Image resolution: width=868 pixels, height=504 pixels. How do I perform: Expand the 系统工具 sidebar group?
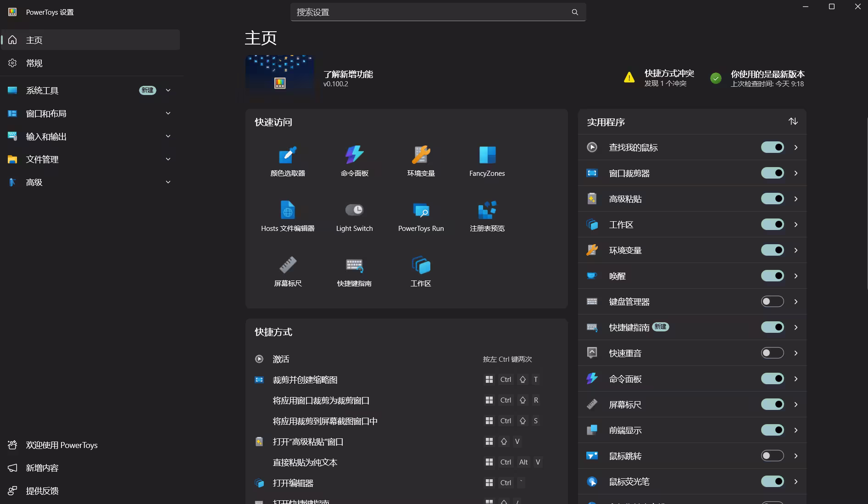[x=168, y=90]
